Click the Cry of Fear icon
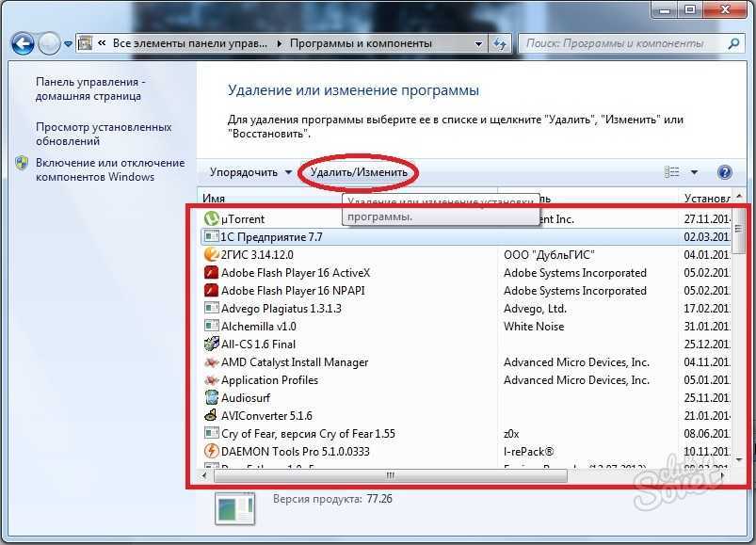 tap(211, 432)
